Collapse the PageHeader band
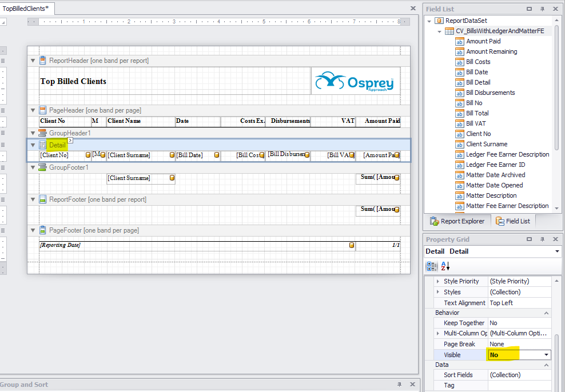This screenshot has width=565, height=392. click(x=33, y=110)
